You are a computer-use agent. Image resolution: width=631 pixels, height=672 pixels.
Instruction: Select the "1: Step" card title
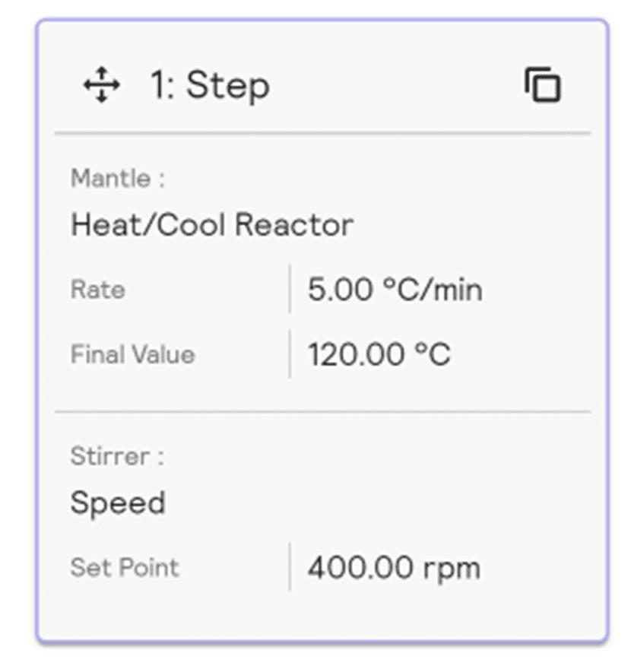(209, 84)
